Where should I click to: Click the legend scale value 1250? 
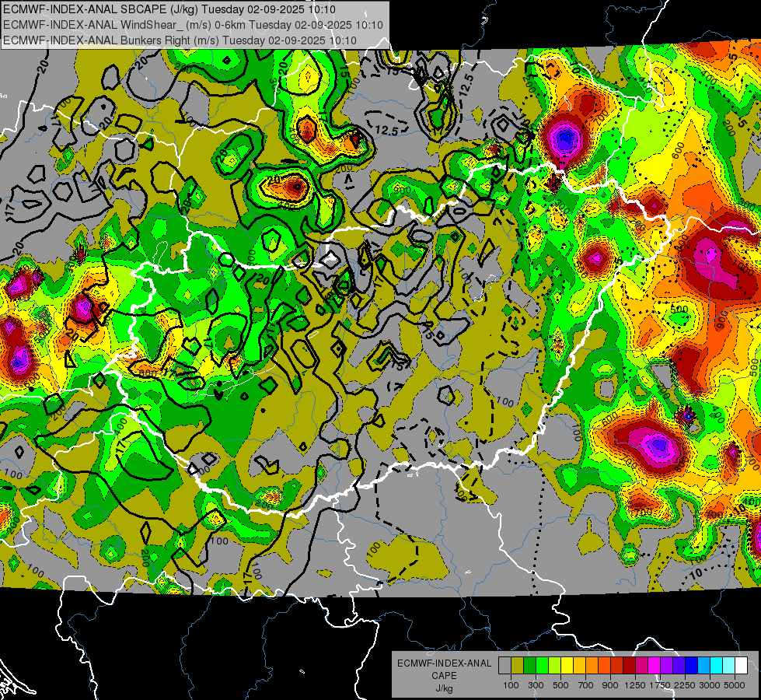(x=635, y=685)
